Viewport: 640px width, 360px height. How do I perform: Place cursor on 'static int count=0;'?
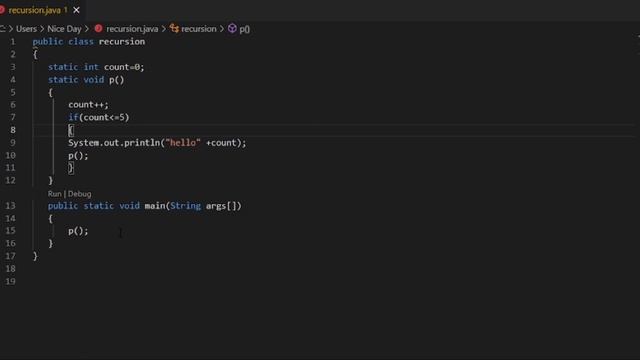coord(96,67)
